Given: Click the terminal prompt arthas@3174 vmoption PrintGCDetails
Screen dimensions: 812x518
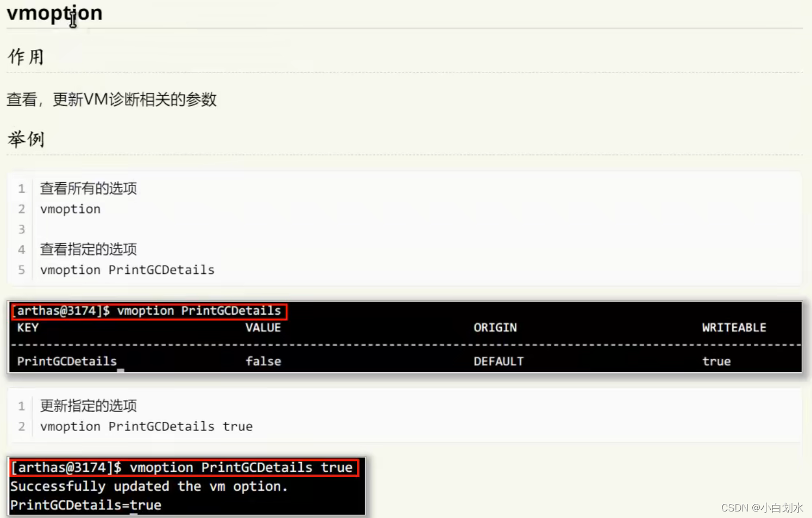Looking at the screenshot, I should (x=149, y=311).
